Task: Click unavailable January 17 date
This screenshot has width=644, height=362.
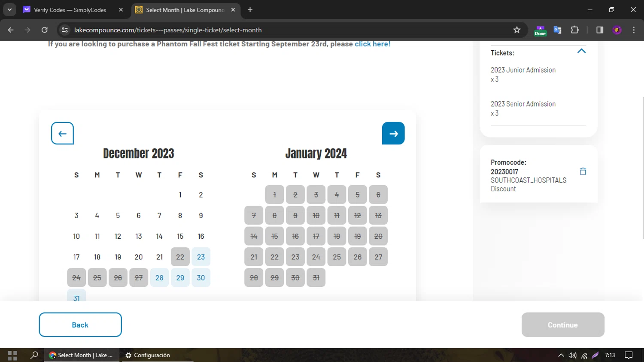Action: [316, 236]
